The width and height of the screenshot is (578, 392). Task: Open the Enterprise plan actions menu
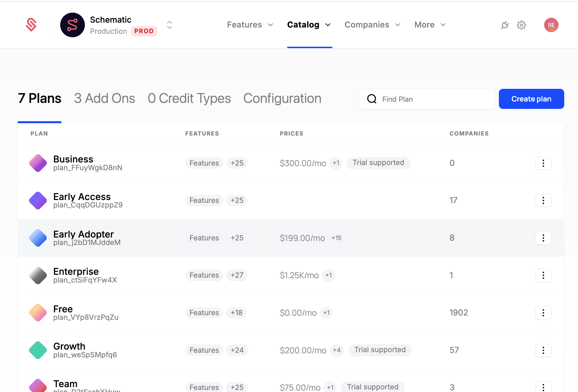pos(543,275)
